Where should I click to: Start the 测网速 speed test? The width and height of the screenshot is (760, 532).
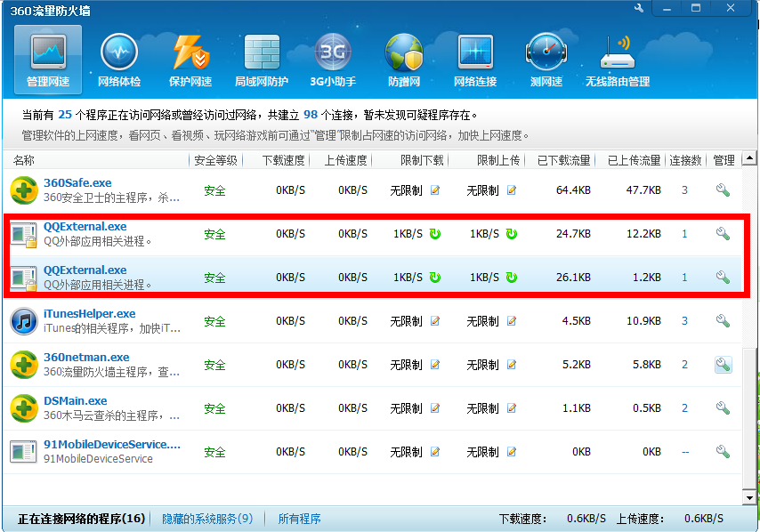coord(546,60)
